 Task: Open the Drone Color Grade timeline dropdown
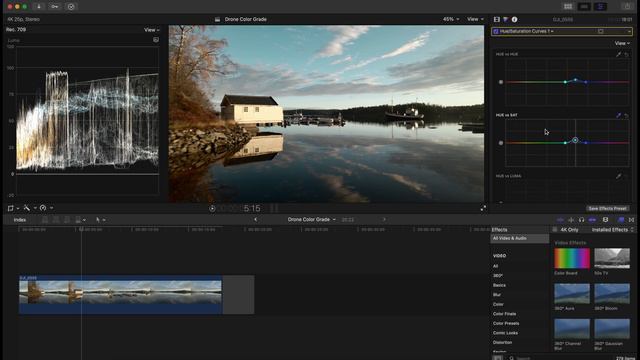[x=312, y=220]
